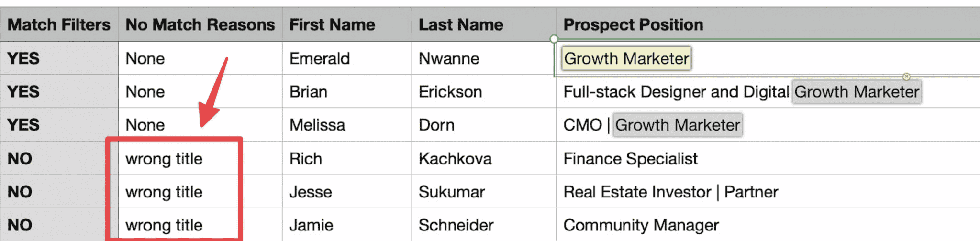980x241 pixels.
Task: Select the Real Estate Investor | Partner cell
Action: 768,191
